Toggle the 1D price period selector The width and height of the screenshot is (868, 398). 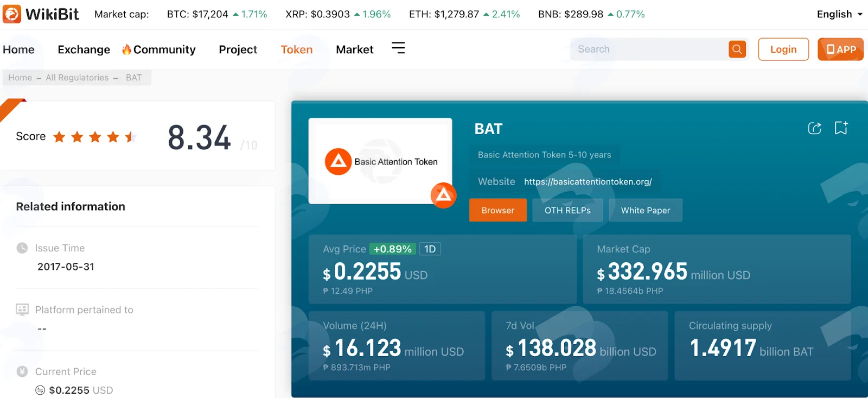(430, 249)
